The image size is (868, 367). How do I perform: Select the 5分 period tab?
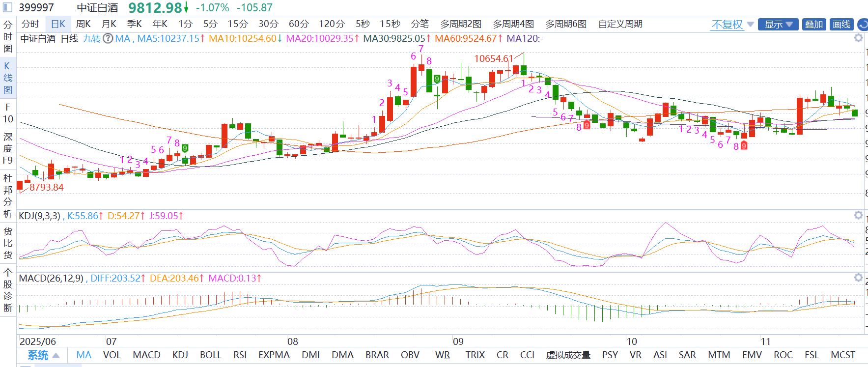point(210,24)
